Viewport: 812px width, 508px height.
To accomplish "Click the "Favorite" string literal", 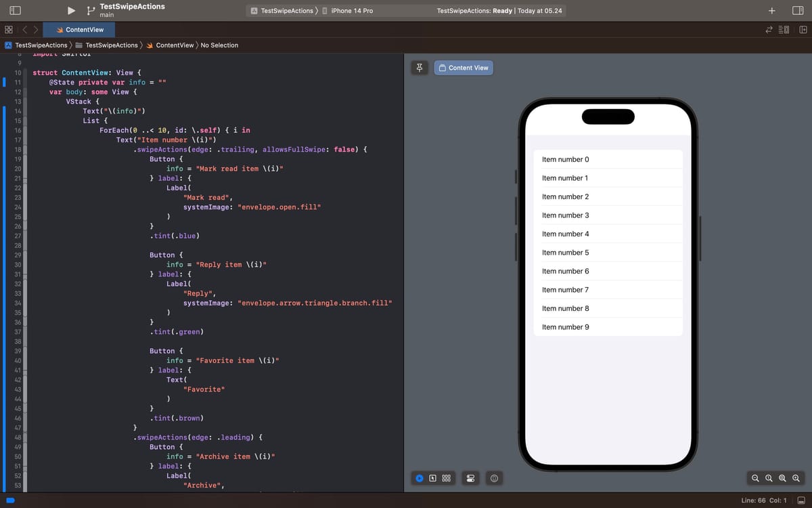I will tap(204, 389).
